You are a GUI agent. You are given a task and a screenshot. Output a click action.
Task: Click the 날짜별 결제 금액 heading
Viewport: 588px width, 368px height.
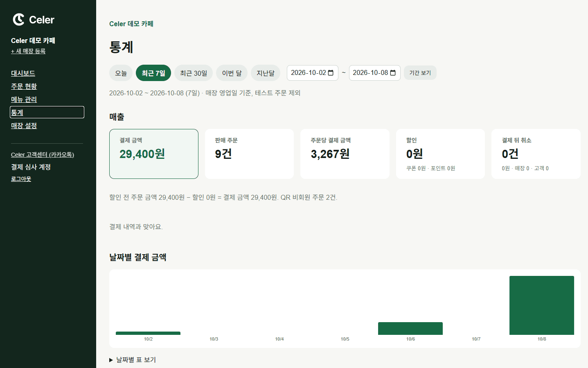click(138, 257)
